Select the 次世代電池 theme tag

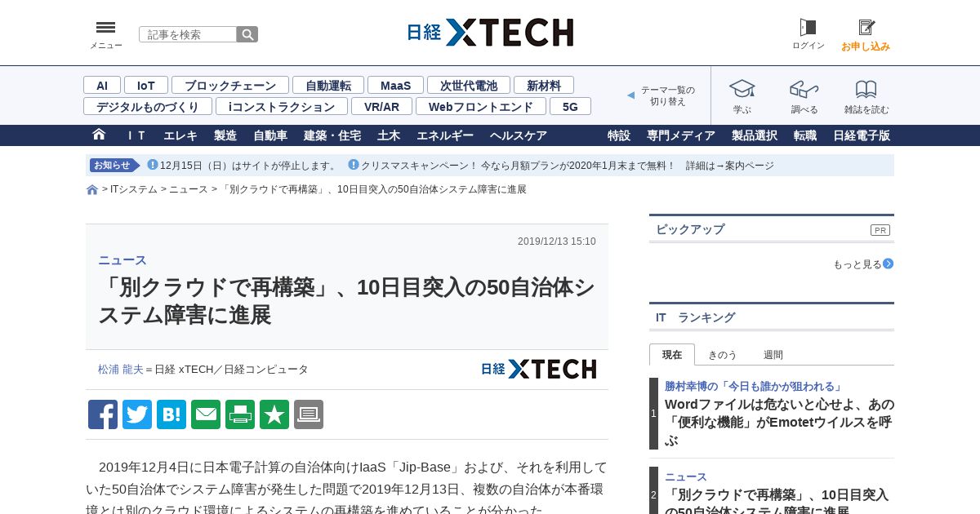point(469,85)
